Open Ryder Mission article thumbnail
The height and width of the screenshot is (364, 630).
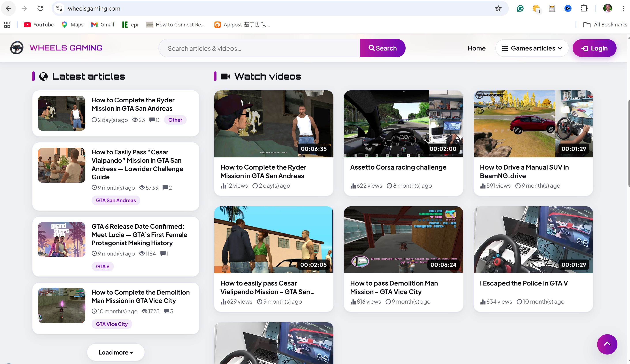[x=62, y=113]
